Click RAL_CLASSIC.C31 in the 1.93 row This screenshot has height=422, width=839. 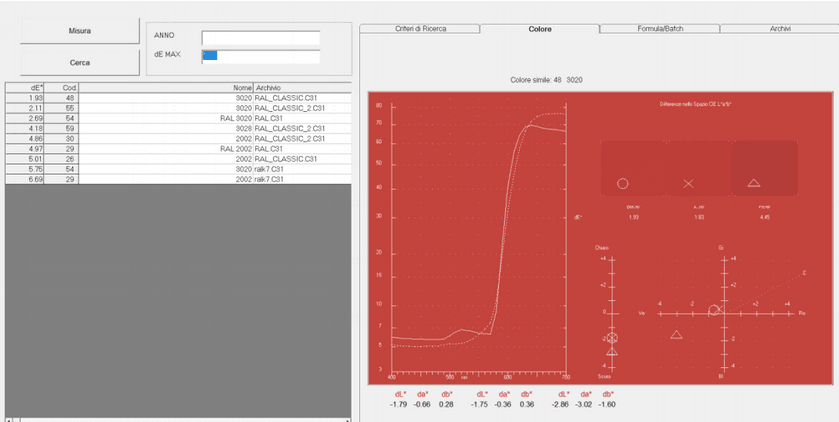286,98
